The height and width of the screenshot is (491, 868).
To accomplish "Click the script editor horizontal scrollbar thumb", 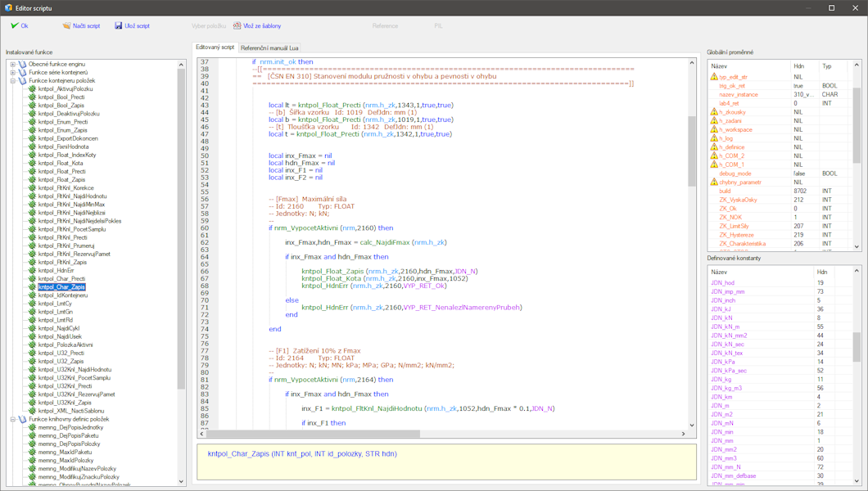I will click(x=314, y=434).
